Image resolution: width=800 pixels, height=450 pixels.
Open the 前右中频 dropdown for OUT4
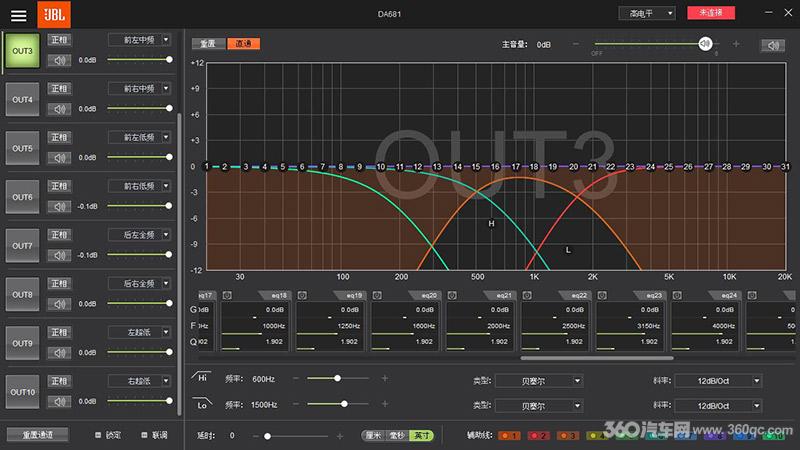pos(139,89)
